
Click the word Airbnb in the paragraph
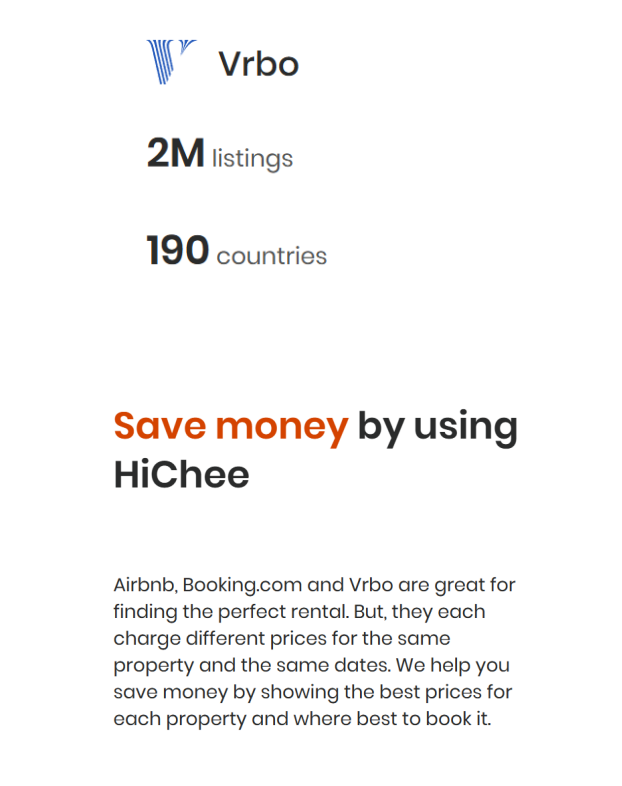(144, 585)
